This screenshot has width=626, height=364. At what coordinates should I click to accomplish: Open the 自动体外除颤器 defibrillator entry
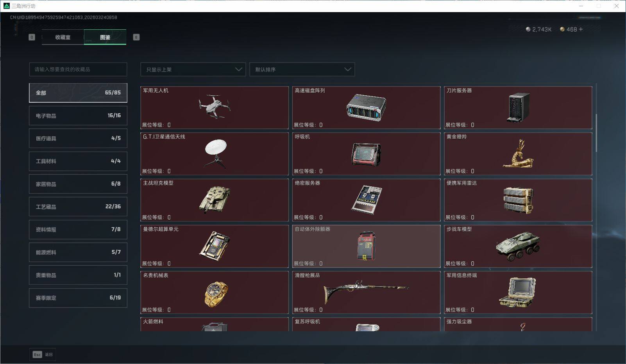coord(366,246)
